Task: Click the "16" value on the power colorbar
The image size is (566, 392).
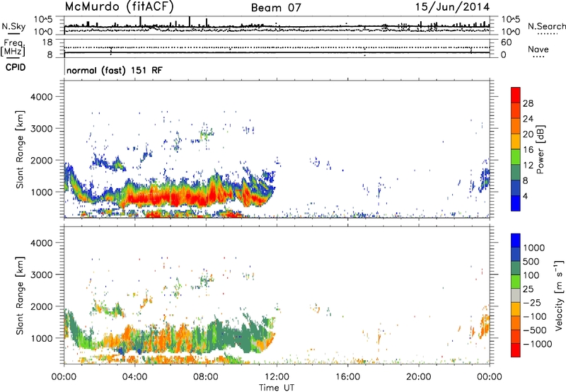Action: click(528, 150)
